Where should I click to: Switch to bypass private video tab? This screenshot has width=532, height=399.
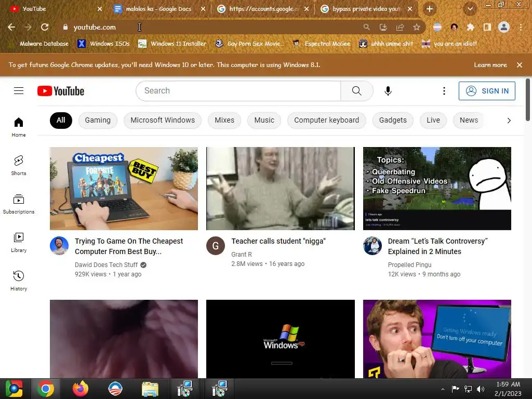[x=366, y=9]
